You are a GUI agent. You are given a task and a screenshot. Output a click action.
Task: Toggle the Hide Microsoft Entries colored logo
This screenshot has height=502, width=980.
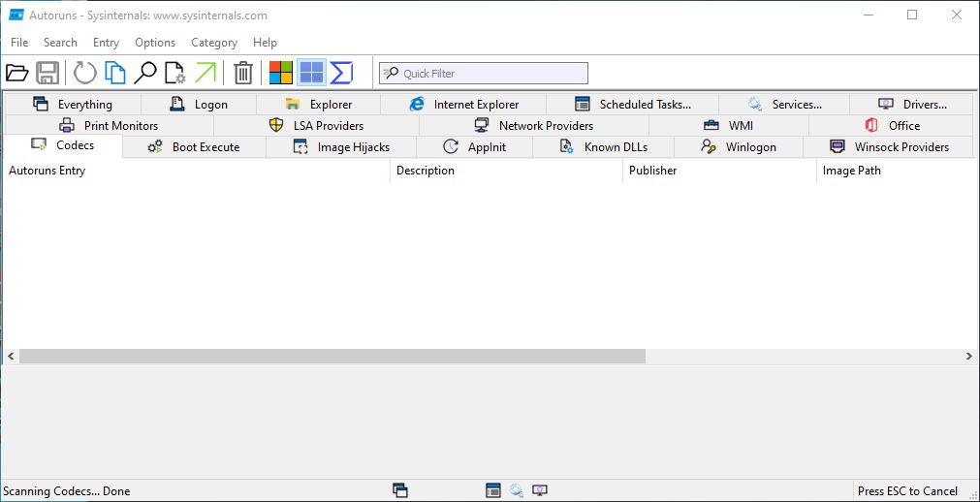click(281, 73)
